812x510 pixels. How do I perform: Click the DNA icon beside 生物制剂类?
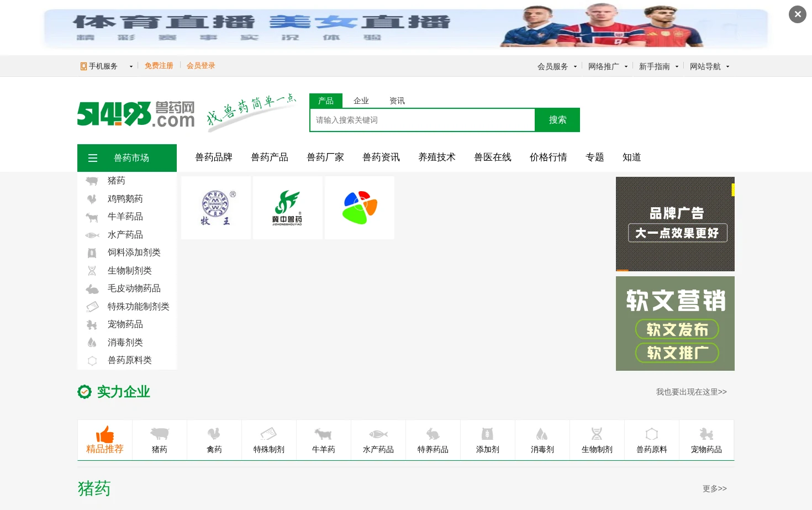92,271
